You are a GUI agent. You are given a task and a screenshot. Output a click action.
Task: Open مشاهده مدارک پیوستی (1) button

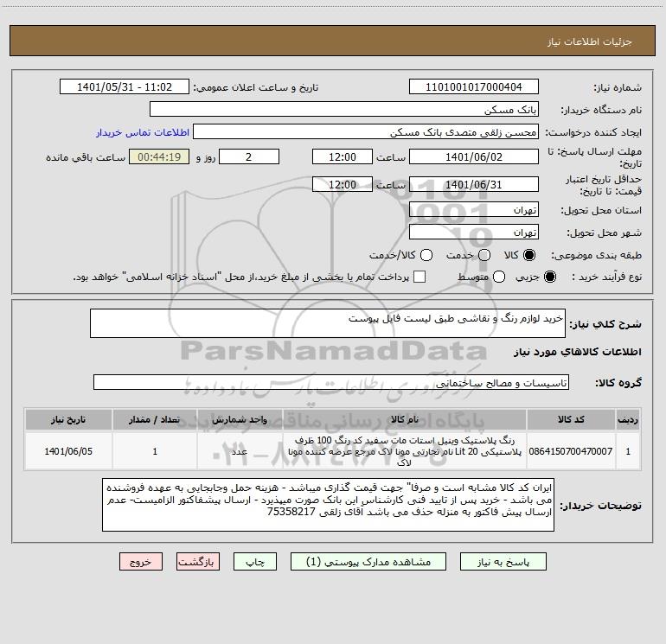368,562
